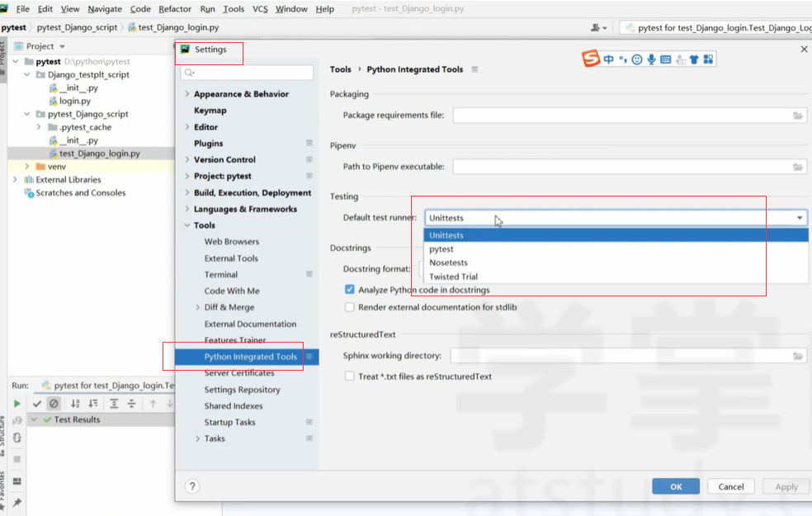Image resolution: width=812 pixels, height=516 pixels.
Task: Select login.py in project tree
Action: [74, 101]
